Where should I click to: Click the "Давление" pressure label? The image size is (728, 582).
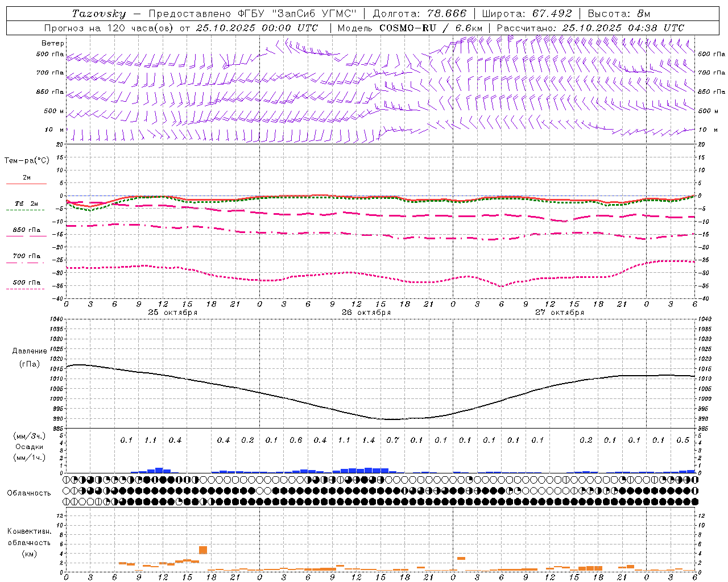[x=30, y=351]
